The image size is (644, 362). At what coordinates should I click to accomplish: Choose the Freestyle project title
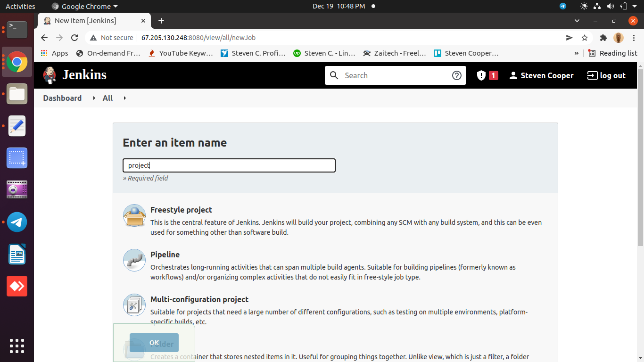(181, 210)
